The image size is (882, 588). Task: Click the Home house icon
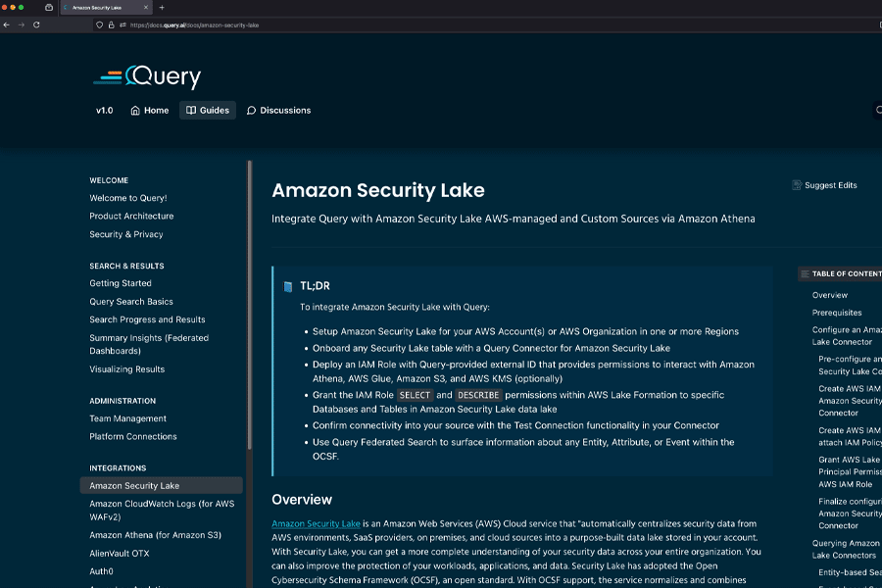(135, 111)
